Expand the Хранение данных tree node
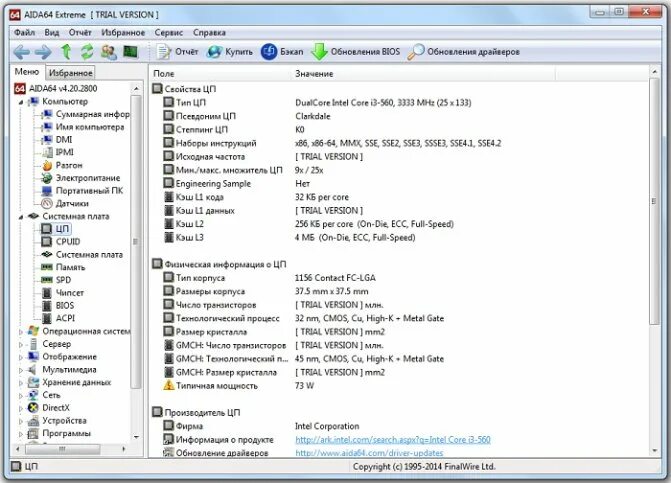This screenshot has width=671, height=483. (x=21, y=383)
